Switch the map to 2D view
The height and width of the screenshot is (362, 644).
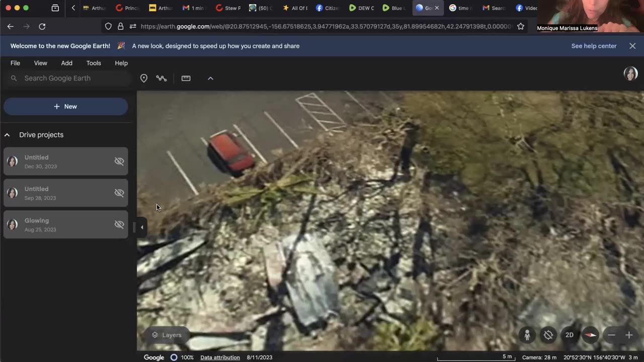(570, 335)
